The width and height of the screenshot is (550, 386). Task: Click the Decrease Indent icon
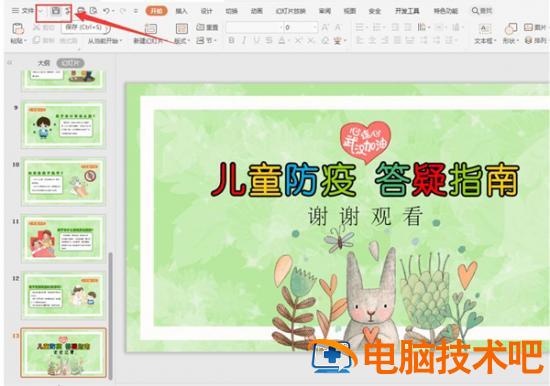click(395, 27)
